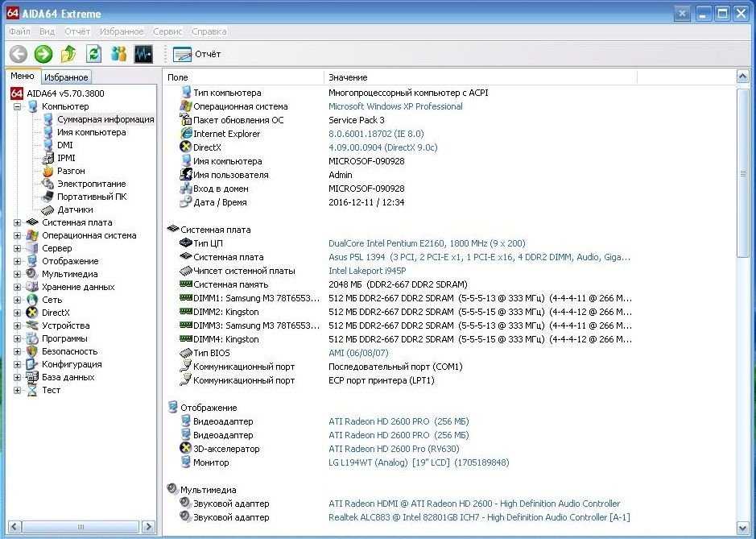Select the Service Pack 3 value
Image resolution: width=756 pixels, height=539 pixels.
[x=357, y=120]
